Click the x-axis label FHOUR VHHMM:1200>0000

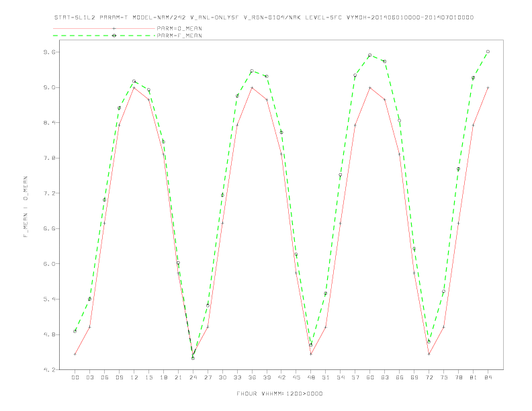pyautogui.click(x=279, y=394)
